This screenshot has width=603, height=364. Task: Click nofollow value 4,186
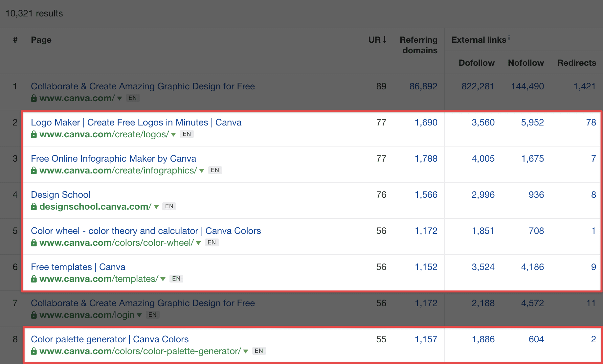(532, 267)
